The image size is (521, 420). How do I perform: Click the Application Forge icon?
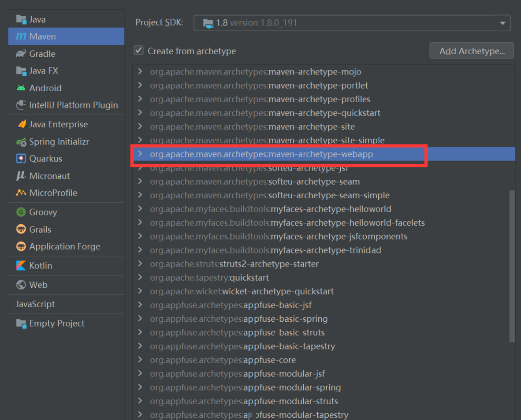pos(21,246)
